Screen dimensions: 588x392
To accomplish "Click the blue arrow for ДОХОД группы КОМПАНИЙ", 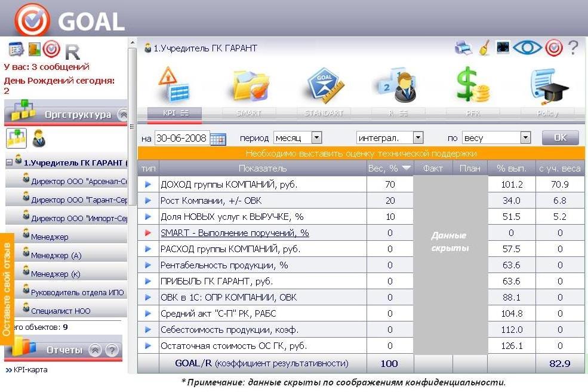I will tap(148, 185).
